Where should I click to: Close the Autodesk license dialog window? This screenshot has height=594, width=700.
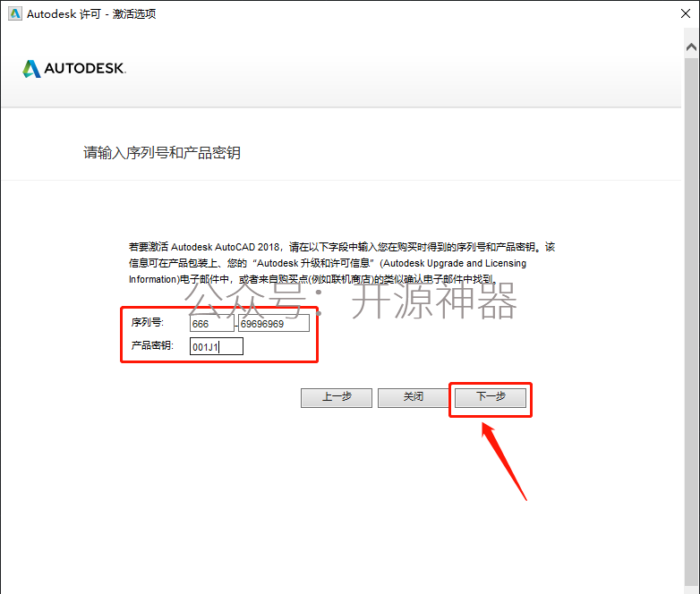coord(686,13)
